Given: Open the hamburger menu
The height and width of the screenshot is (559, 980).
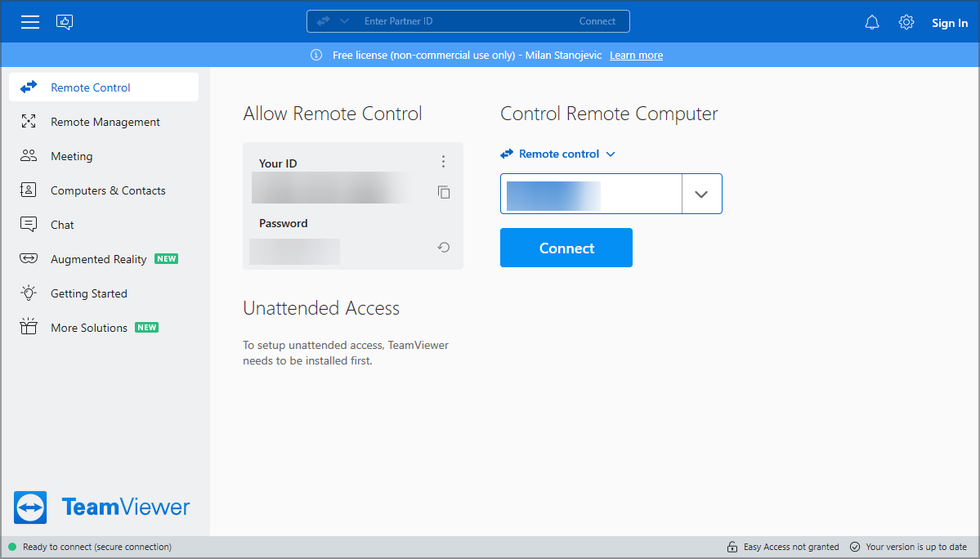Looking at the screenshot, I should [x=30, y=23].
